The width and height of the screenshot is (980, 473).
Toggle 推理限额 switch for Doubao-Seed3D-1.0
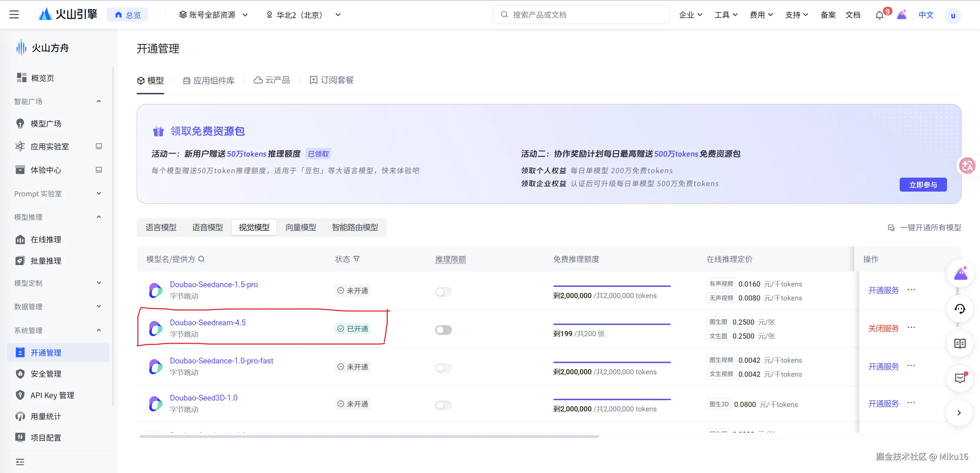443,405
